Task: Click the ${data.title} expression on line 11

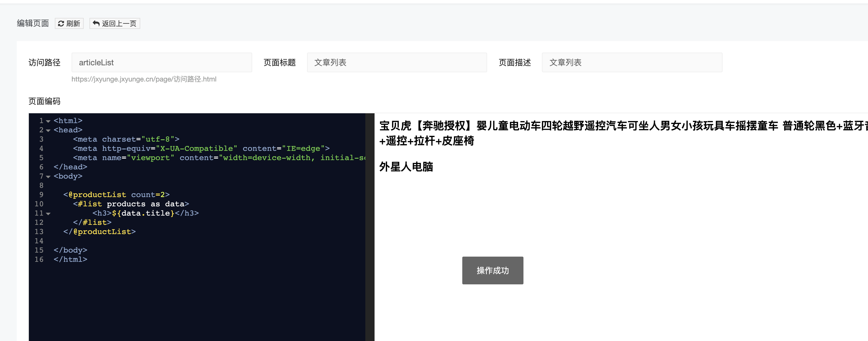Action: 143,213
